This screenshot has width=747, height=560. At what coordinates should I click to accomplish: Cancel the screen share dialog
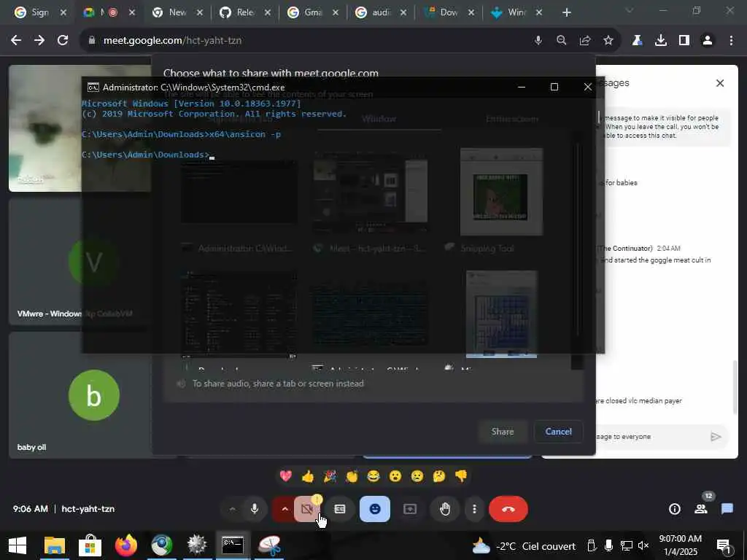pos(558,432)
